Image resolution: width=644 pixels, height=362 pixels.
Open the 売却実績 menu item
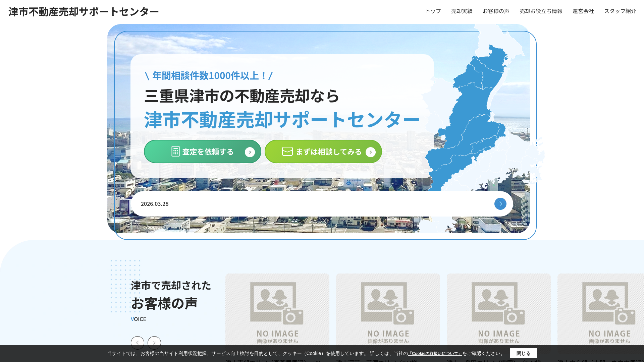[462, 11]
